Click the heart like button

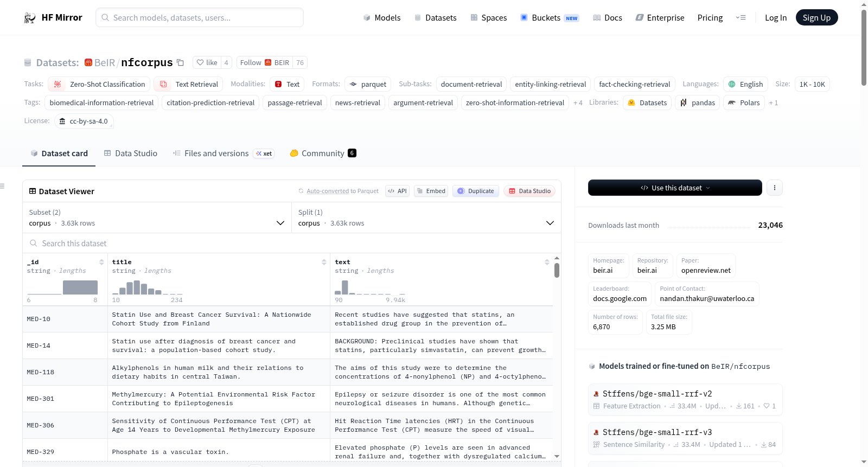[207, 62]
